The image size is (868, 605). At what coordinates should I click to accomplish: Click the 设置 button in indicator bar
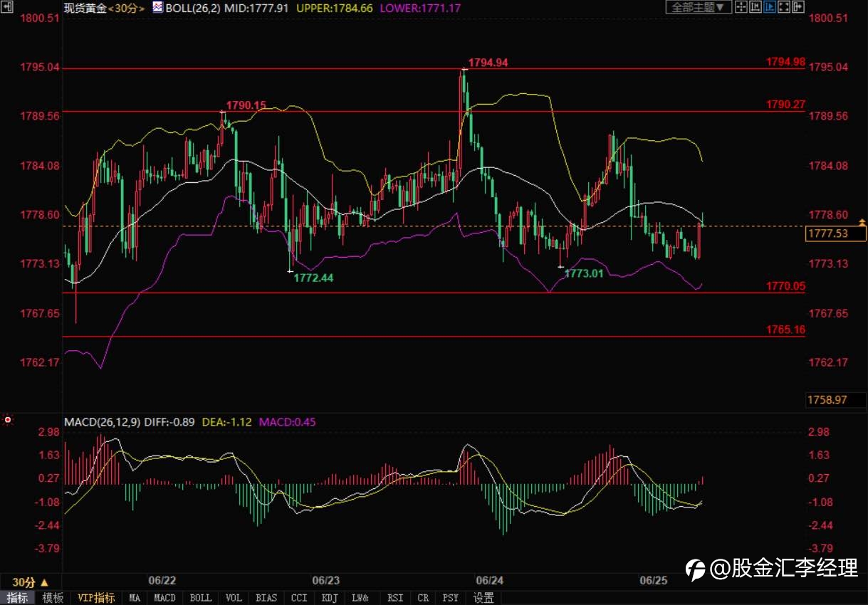(483, 598)
